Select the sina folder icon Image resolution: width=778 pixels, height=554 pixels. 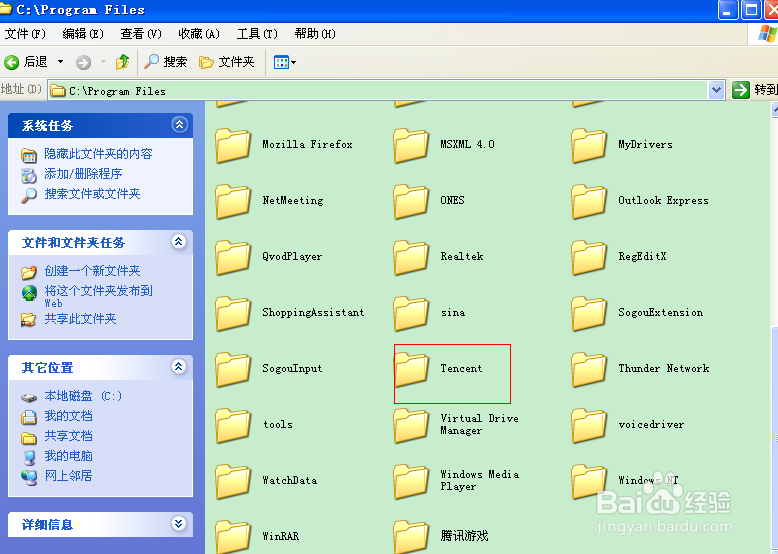411,313
